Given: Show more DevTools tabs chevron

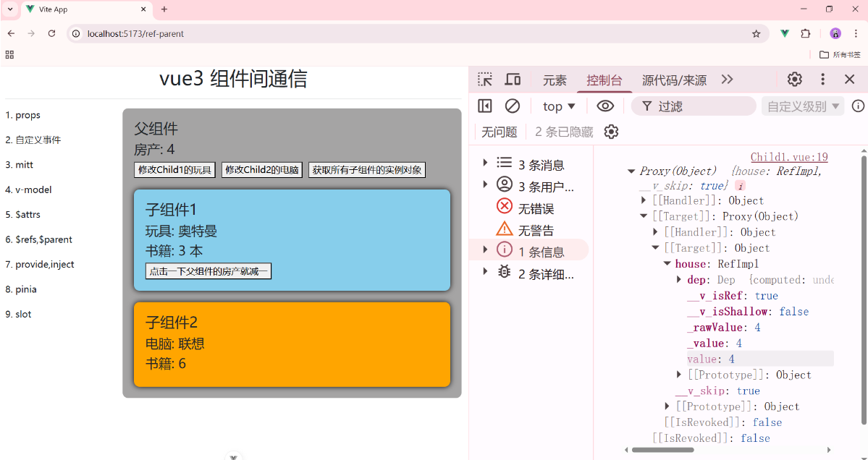Looking at the screenshot, I should [728, 79].
